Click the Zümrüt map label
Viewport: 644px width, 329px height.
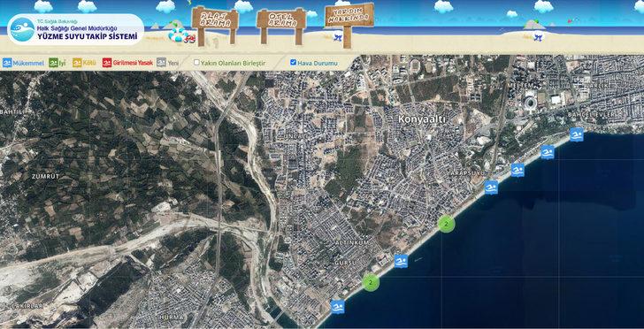(x=46, y=176)
